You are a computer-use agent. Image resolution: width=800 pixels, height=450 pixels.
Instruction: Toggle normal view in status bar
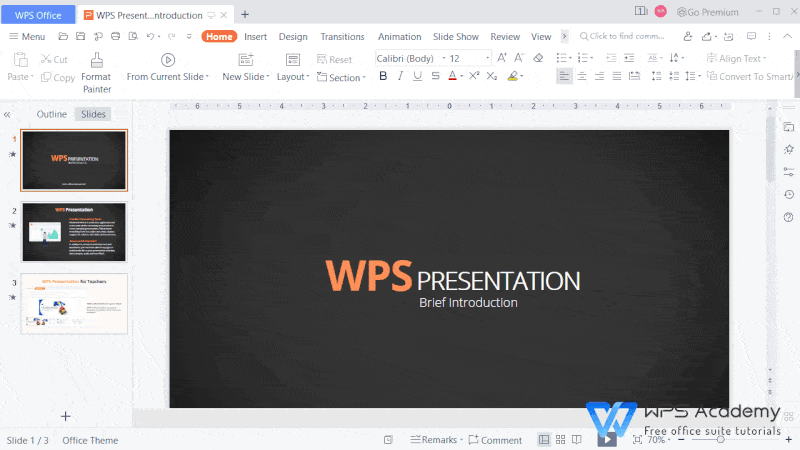coord(544,439)
